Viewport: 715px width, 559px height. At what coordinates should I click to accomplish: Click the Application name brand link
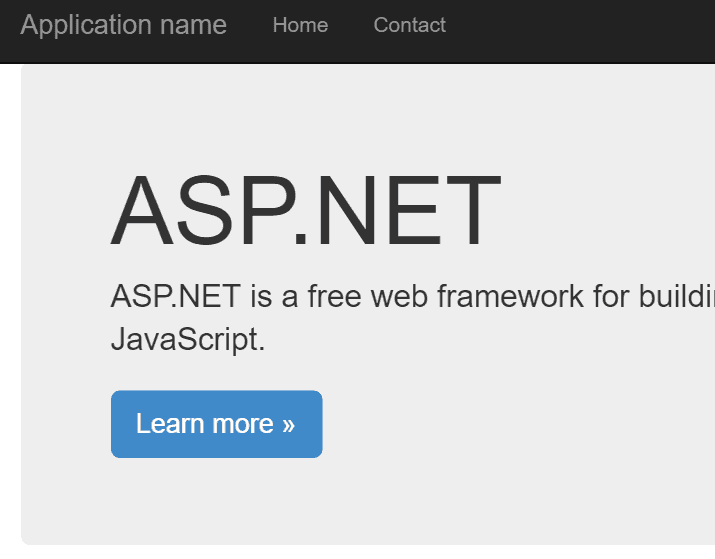(123, 26)
